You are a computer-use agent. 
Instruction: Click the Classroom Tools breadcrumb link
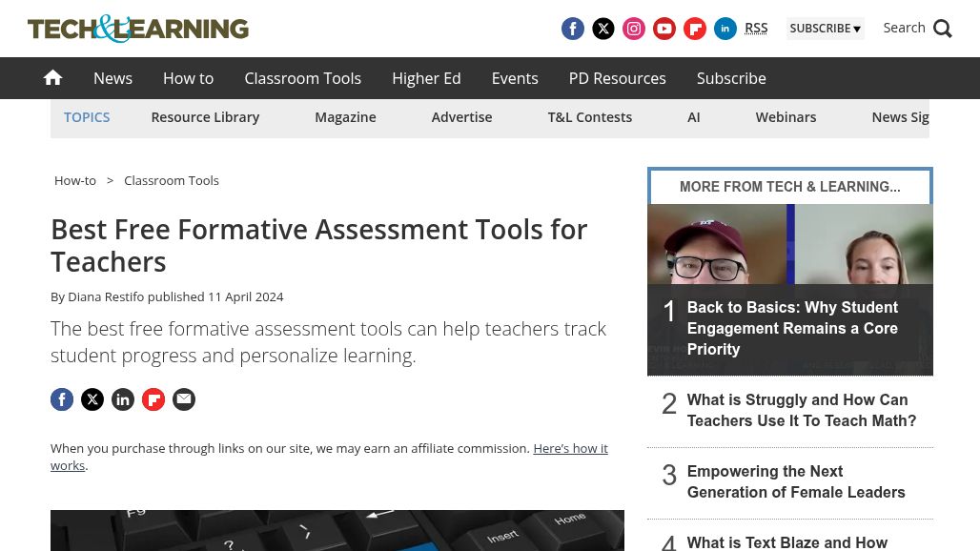coord(172,180)
